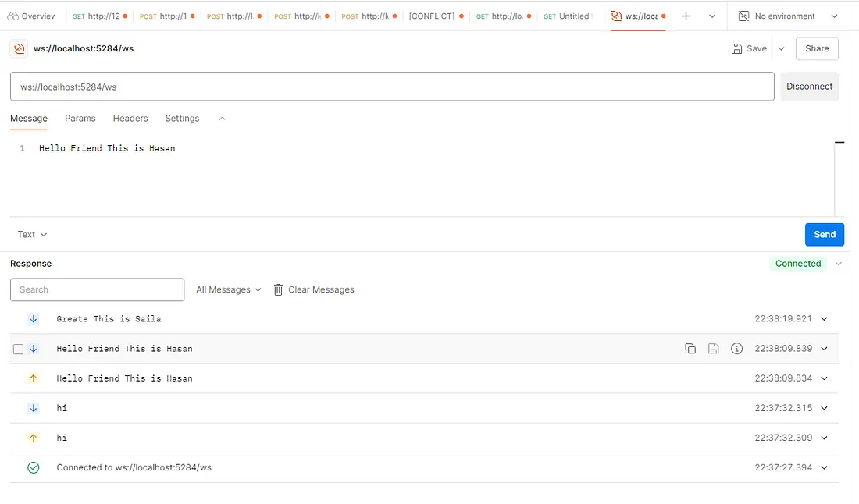Click the WebSocket icon beside the request title
This screenshot has height=504, width=859.
(19, 48)
